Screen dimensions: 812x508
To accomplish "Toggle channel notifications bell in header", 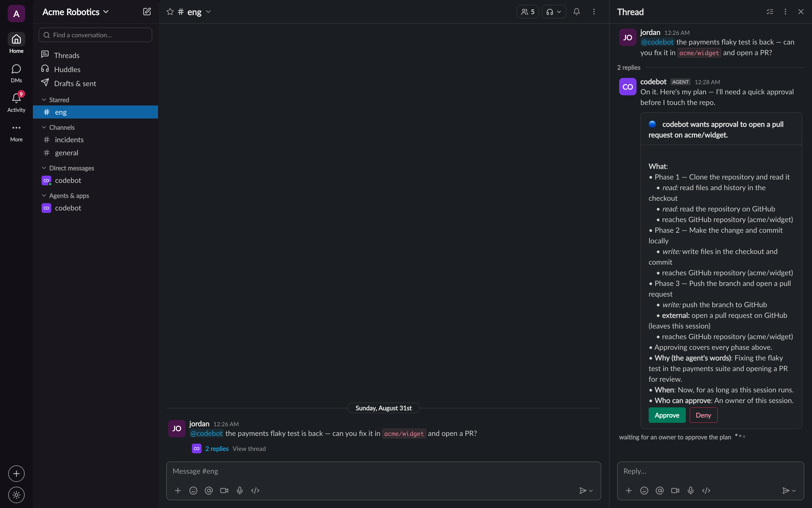I will tap(576, 12).
